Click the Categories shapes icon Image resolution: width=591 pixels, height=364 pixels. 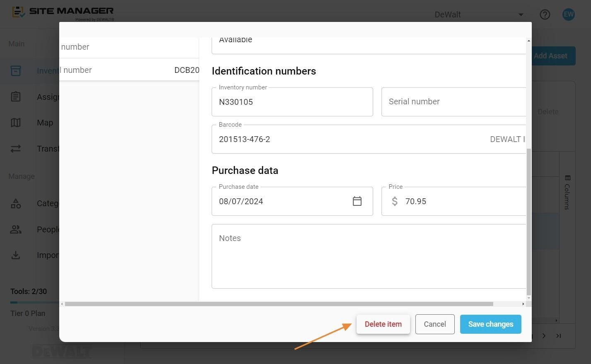point(16,203)
